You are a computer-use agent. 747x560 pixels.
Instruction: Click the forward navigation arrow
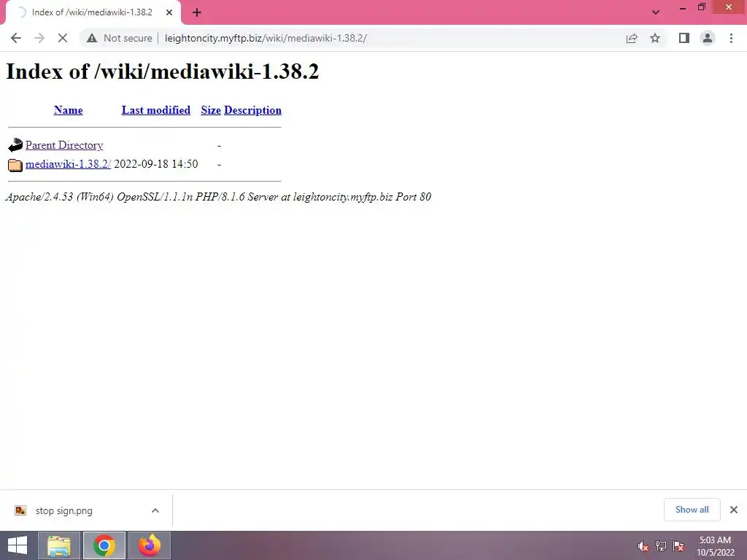click(x=39, y=38)
